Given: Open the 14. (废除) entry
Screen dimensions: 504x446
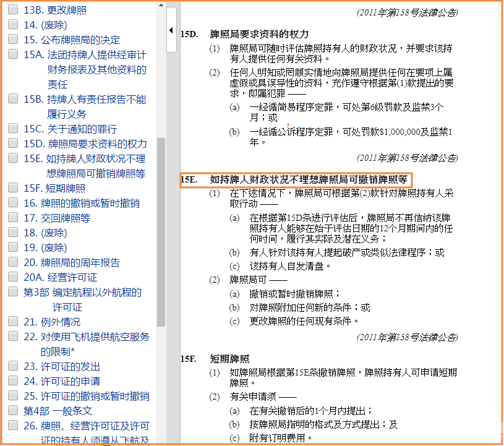Looking at the screenshot, I should pos(45,25).
